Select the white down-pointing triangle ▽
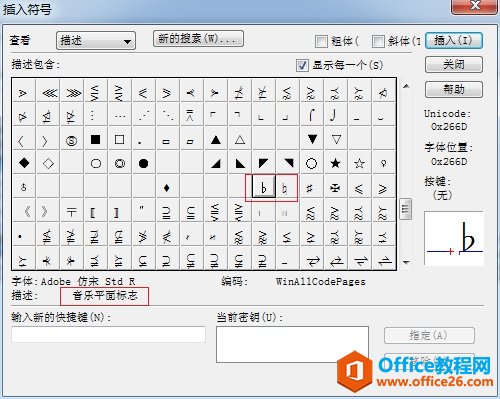The width and height of the screenshot is (500, 399). 336,139
